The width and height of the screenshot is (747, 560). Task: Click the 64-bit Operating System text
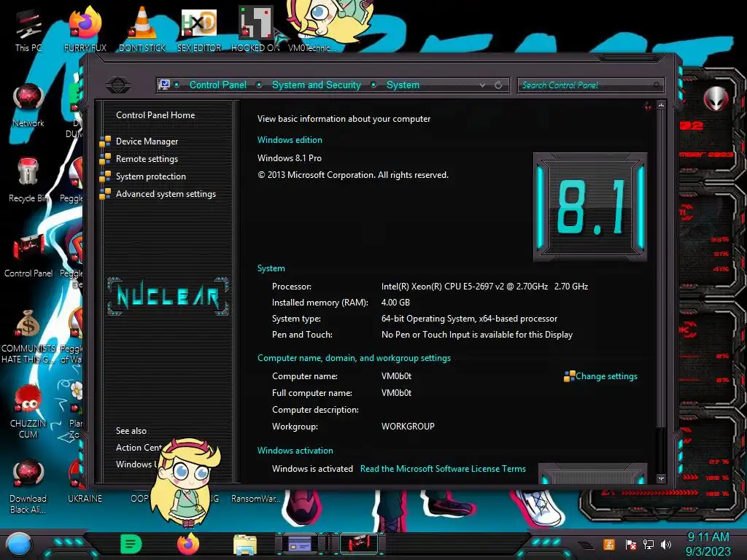tap(469, 319)
